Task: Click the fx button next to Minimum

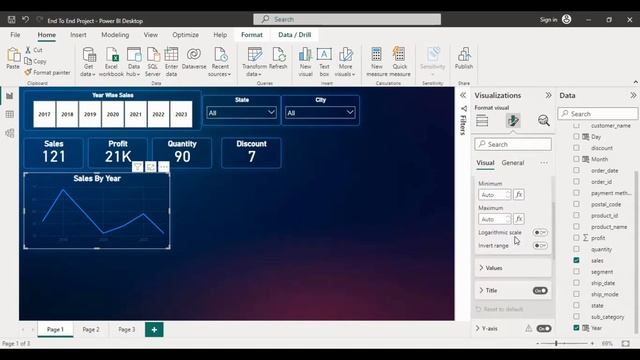Action: (519, 195)
